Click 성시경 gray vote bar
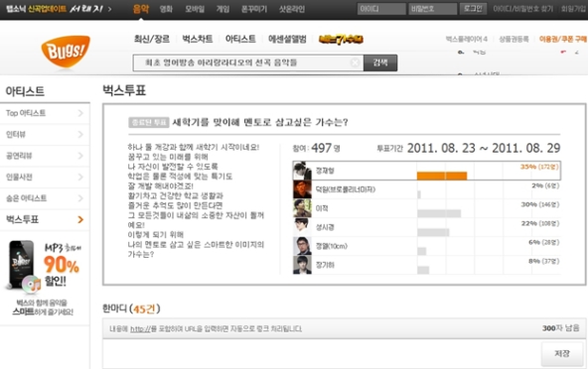The height and width of the screenshot is (369, 588). [433, 232]
